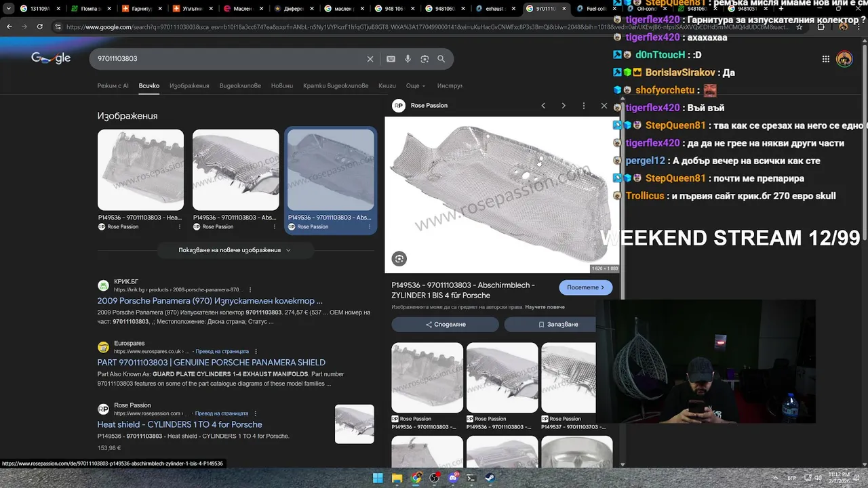The height and width of the screenshot is (488, 868).
Task: Switch to Режим с AI tab
Action: 113,86
